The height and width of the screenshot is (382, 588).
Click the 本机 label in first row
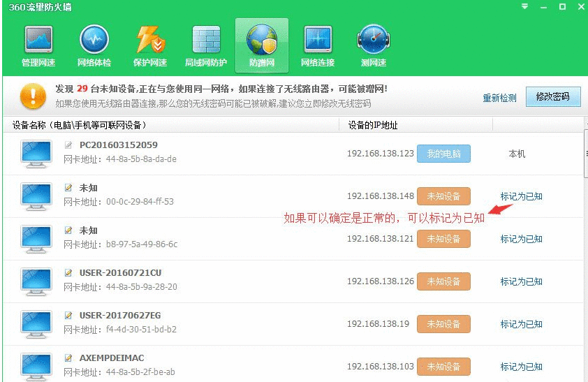tap(517, 154)
